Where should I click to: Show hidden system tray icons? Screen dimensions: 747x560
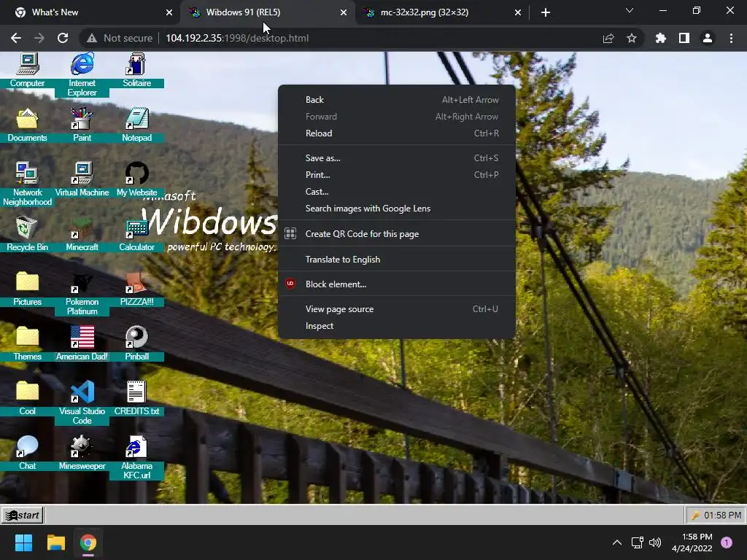(617, 542)
